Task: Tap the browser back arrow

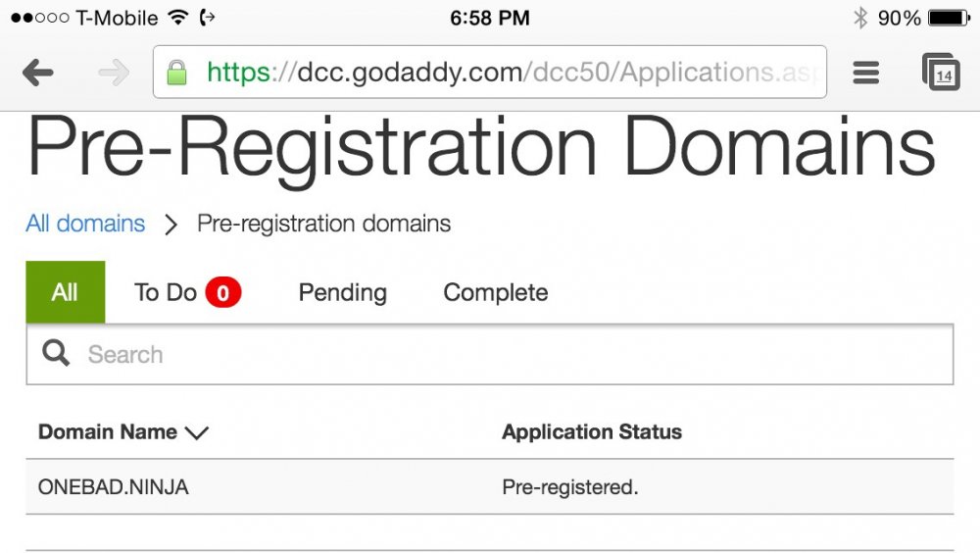Action: (x=37, y=73)
